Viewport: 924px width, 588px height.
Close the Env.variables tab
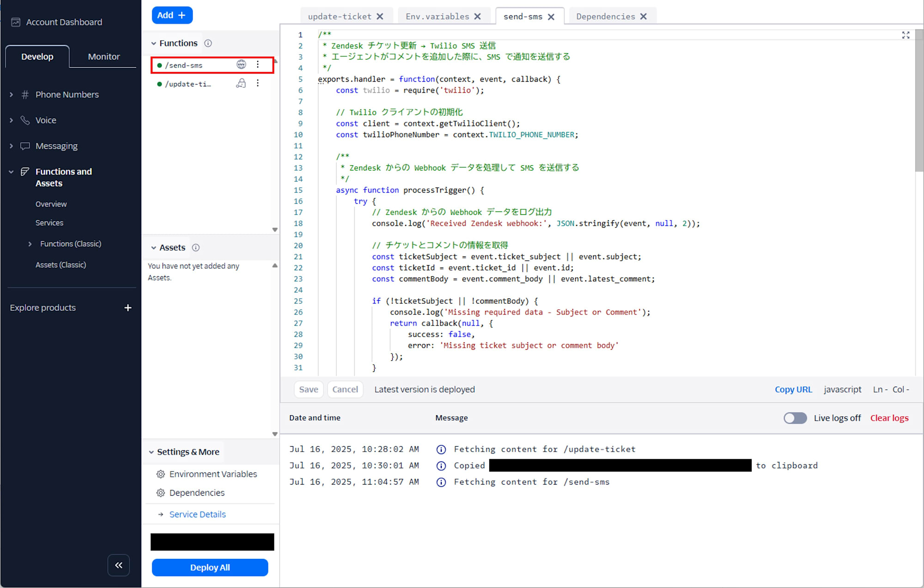477,16
